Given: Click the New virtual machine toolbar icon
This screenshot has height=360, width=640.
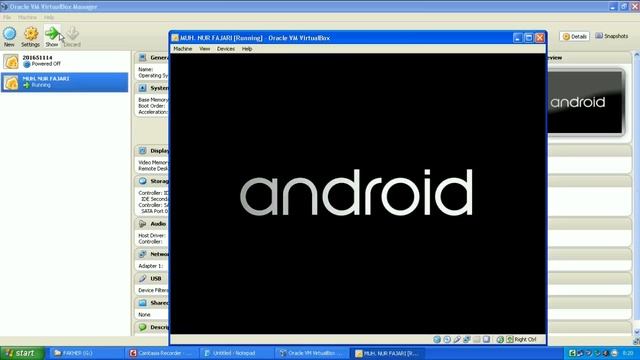Looking at the screenshot, I should pyautogui.click(x=9, y=36).
